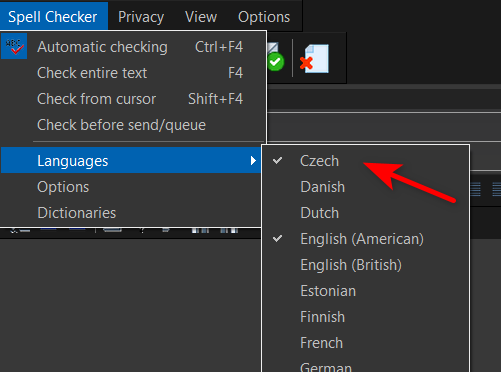Select Check entire text
Image resolution: width=501 pixels, height=372 pixels.
tap(133, 73)
